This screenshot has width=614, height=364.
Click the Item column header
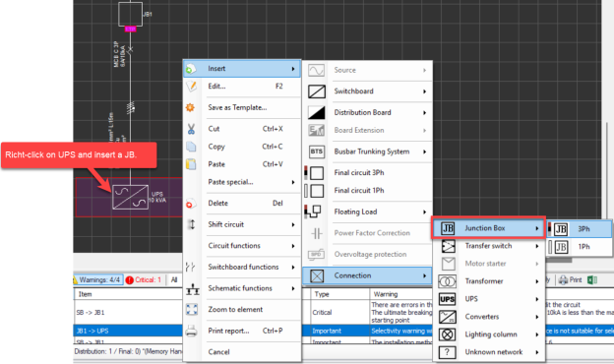[128, 294]
